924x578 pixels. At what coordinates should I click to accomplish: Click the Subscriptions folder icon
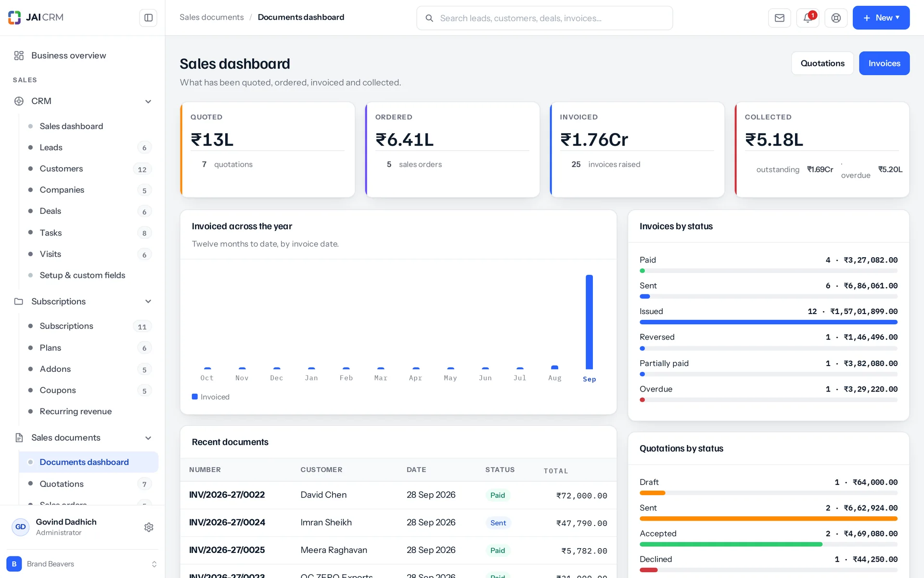point(19,302)
